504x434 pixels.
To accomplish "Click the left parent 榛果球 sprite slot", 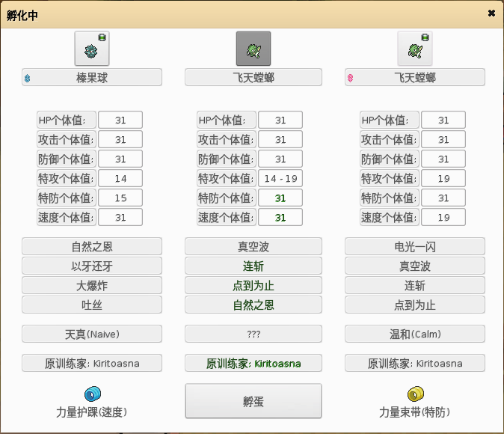I will point(92,49).
